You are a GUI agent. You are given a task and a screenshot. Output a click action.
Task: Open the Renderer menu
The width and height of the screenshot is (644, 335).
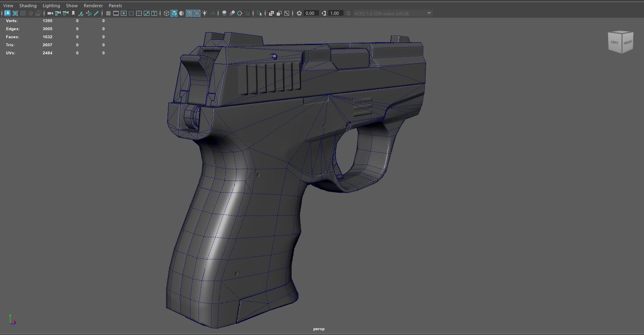pos(93,6)
